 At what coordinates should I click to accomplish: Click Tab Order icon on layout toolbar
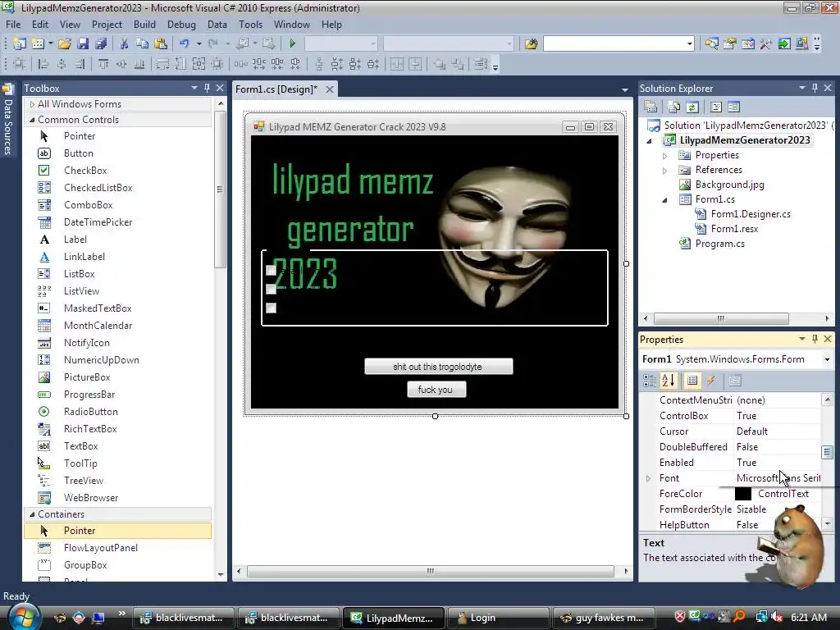coord(480,64)
